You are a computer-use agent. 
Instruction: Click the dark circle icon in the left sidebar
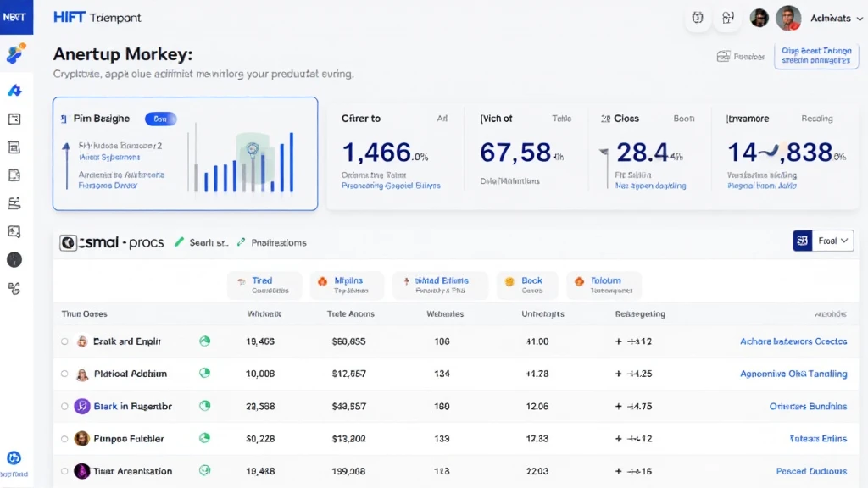pyautogui.click(x=14, y=260)
